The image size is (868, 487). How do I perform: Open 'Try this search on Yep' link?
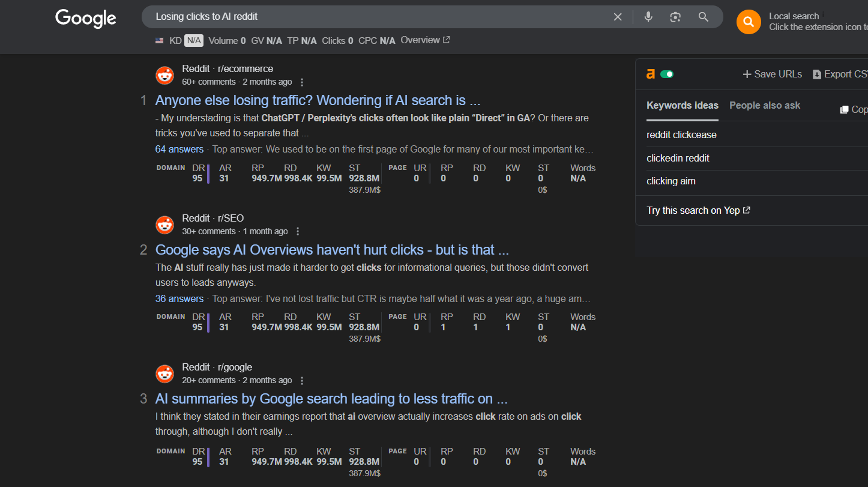coord(699,211)
